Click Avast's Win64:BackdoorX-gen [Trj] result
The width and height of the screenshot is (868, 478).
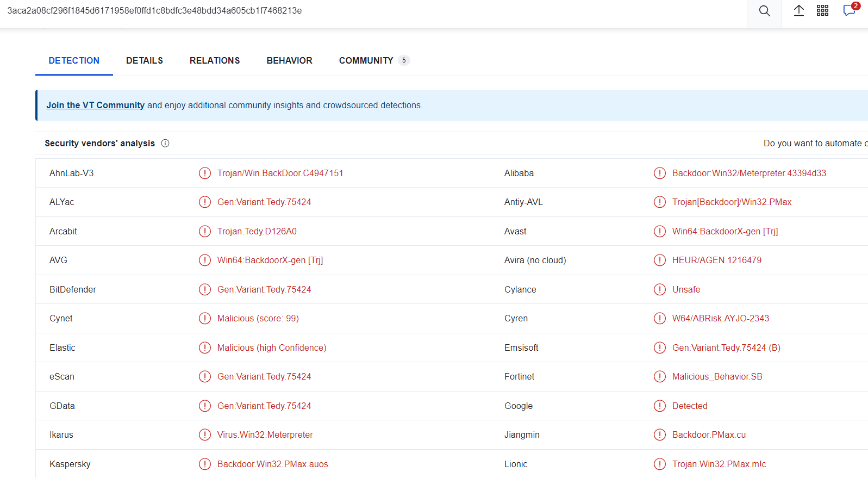tap(725, 231)
